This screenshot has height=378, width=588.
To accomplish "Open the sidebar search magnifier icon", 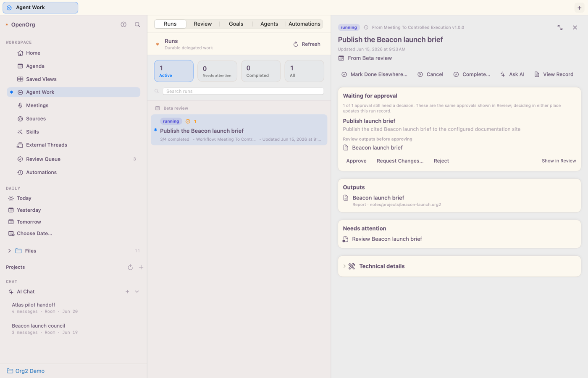I will point(137,25).
